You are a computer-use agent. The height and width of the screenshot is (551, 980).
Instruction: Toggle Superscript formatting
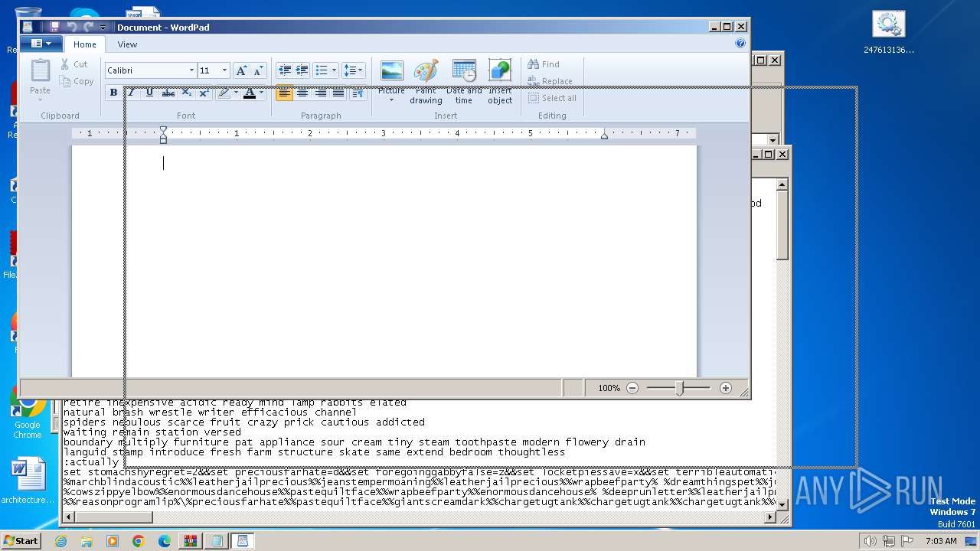(204, 93)
